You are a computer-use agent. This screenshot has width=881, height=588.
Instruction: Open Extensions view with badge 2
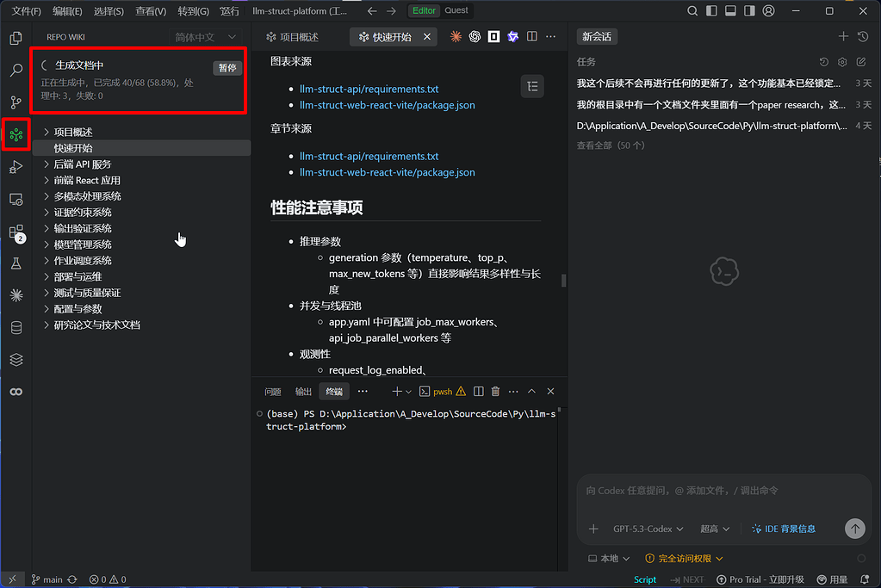[x=16, y=232]
